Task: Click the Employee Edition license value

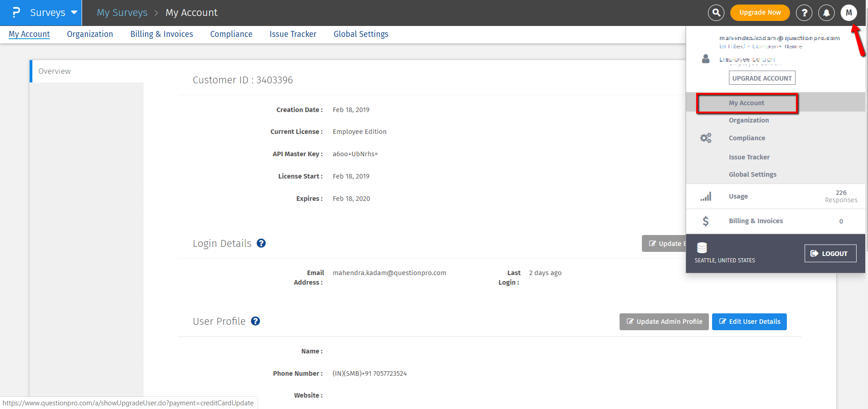Action: pyautogui.click(x=360, y=132)
